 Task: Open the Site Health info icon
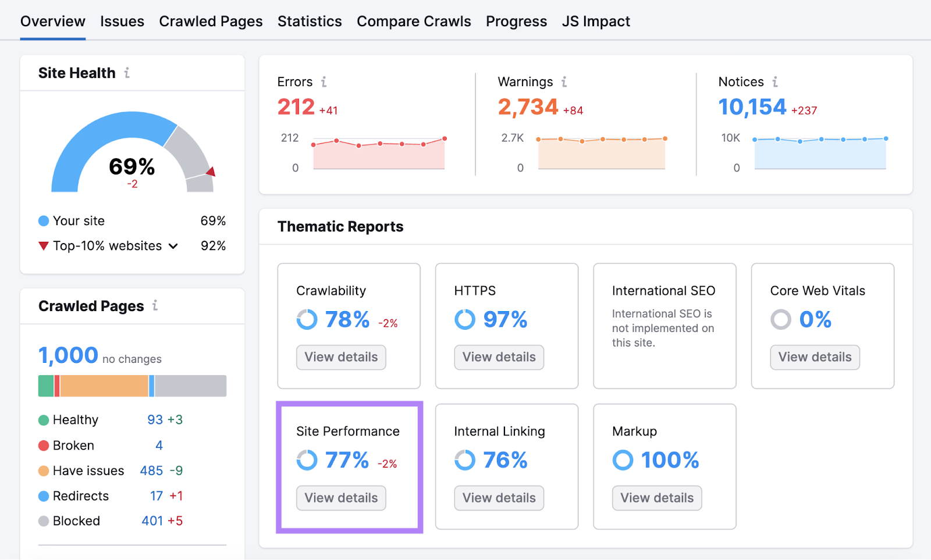click(127, 73)
